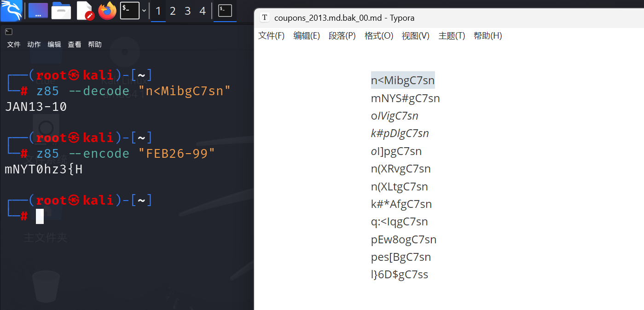This screenshot has height=310, width=644.
Task: Switch to workspace 1
Action: [x=158, y=11]
